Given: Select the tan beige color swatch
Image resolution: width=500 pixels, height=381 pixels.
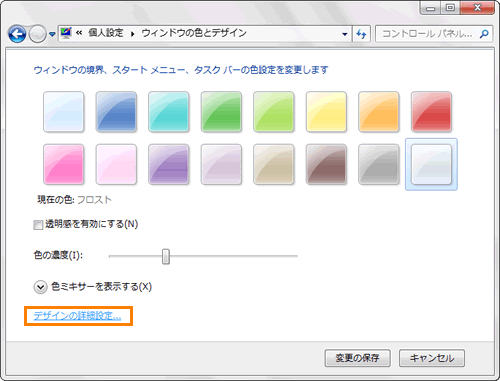Looking at the screenshot, I should pos(274,164).
